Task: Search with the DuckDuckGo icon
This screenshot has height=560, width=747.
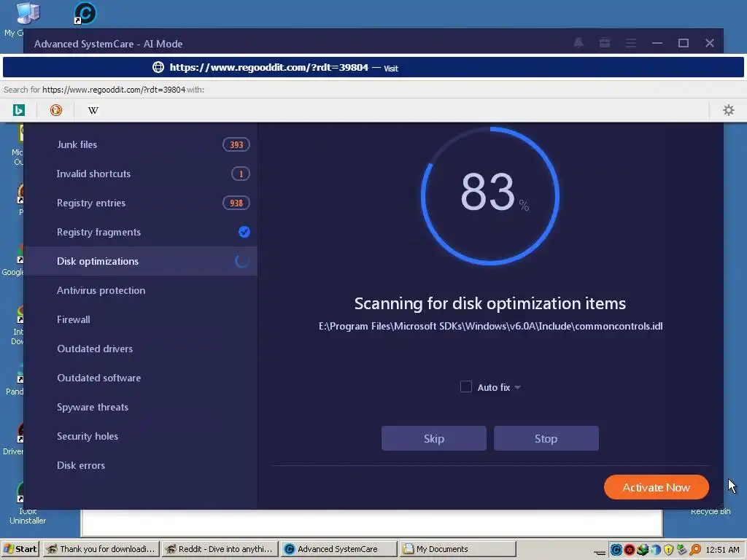Action: [55, 110]
